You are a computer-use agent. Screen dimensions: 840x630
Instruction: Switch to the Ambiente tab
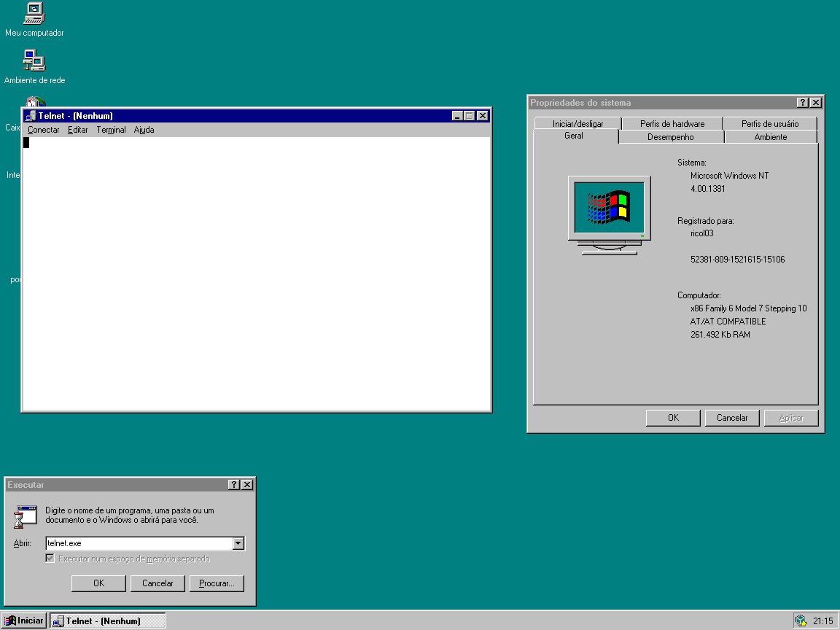pyautogui.click(x=770, y=137)
